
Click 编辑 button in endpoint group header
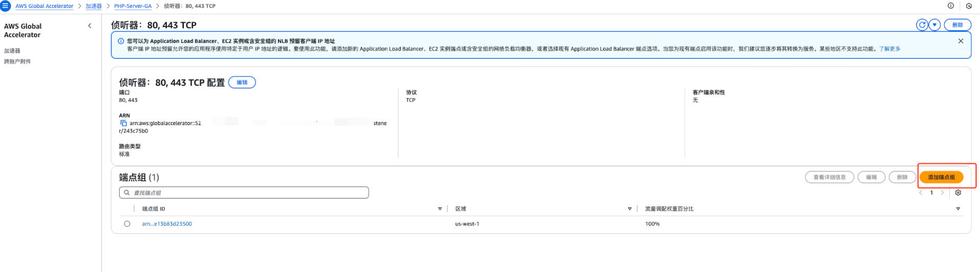tap(871, 177)
